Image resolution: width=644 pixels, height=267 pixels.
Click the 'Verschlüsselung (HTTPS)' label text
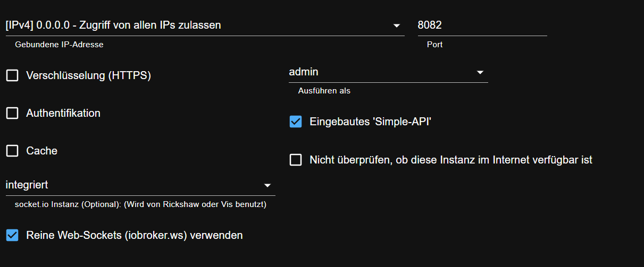[x=89, y=76]
